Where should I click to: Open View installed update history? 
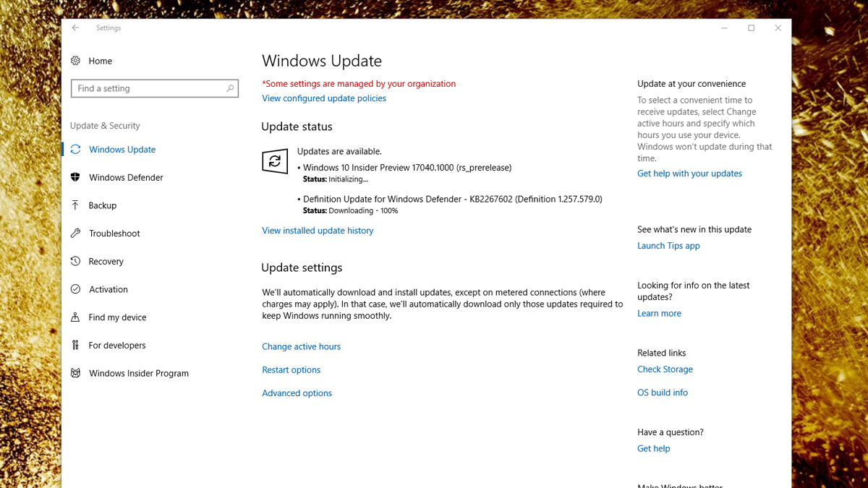318,231
